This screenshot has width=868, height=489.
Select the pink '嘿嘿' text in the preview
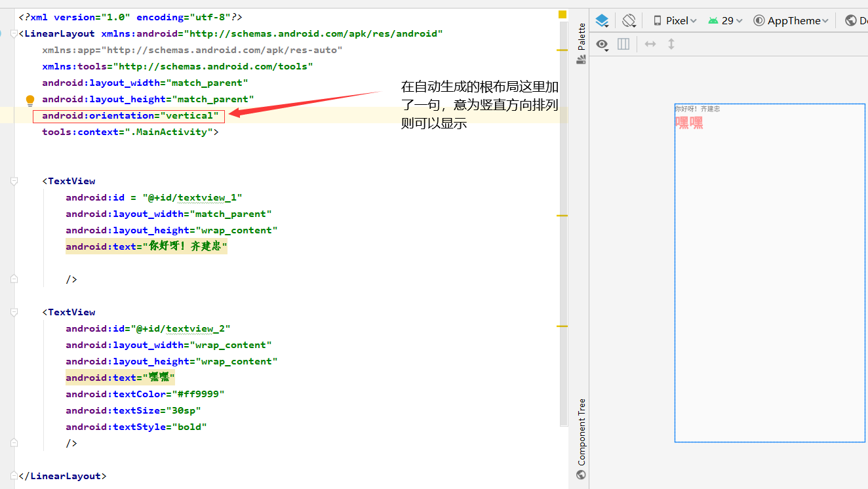click(689, 123)
